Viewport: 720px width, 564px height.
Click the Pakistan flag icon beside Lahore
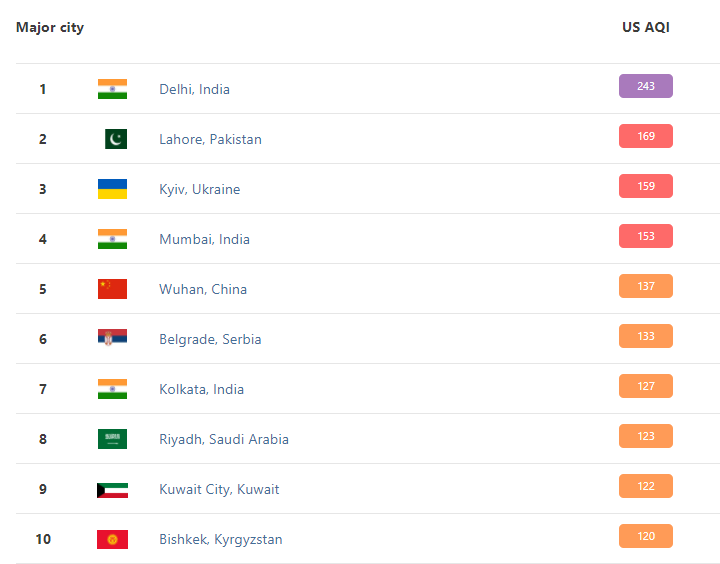point(115,139)
